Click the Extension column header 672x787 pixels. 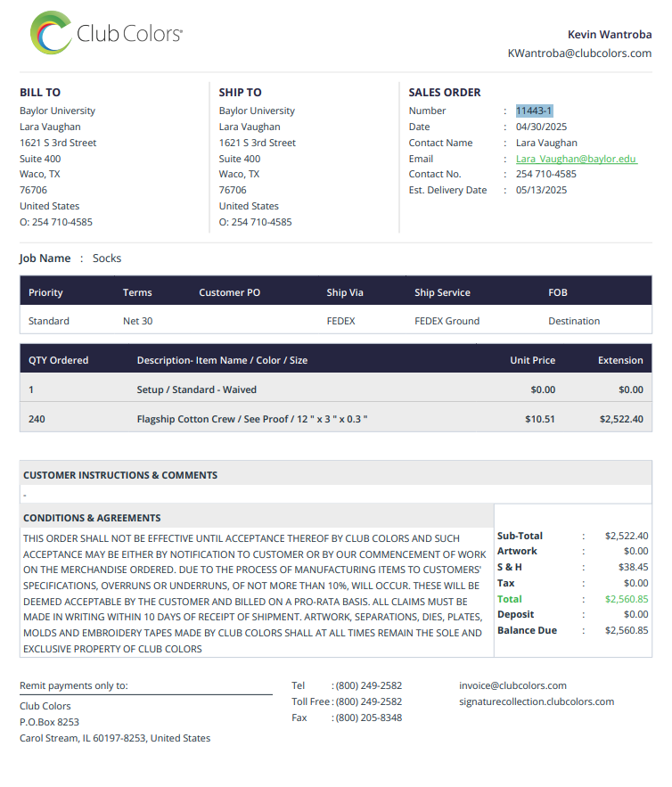click(620, 360)
